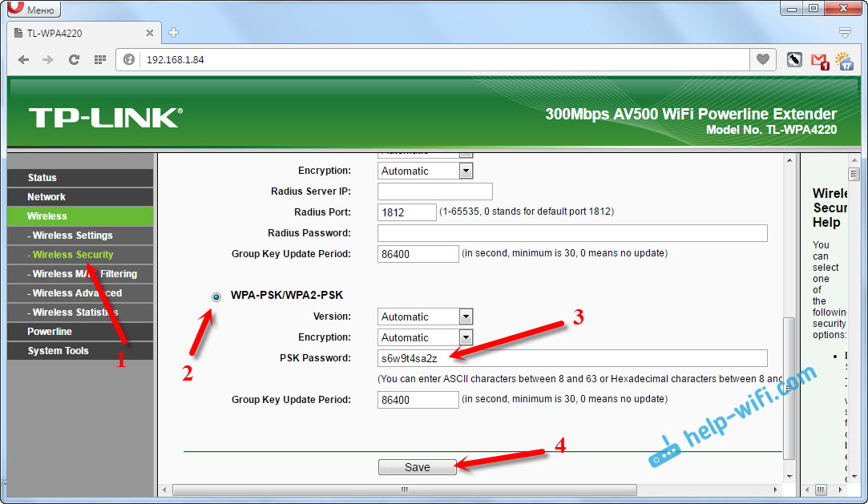Click in the PSK Password field
The height and width of the screenshot is (504, 868).
pyautogui.click(x=571, y=358)
